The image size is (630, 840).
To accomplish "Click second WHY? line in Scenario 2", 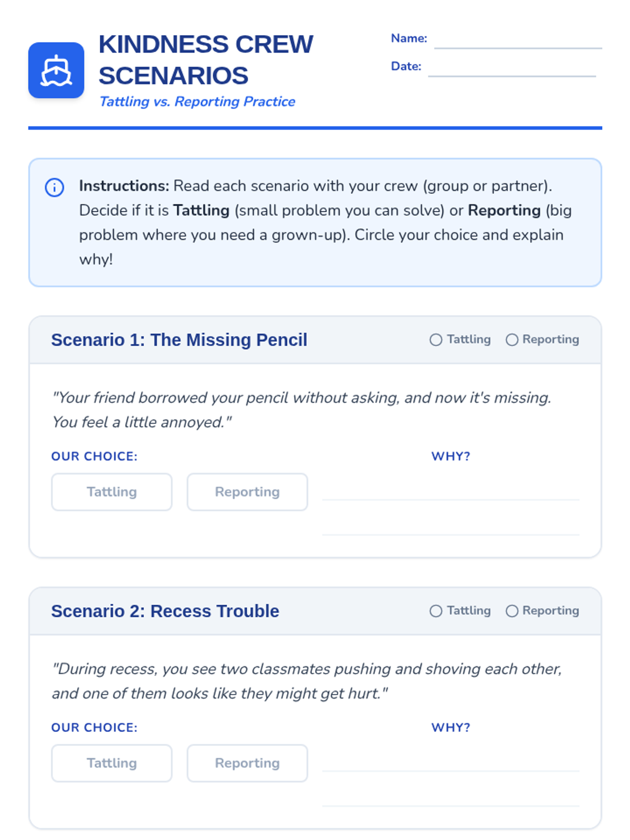I will 451,797.
